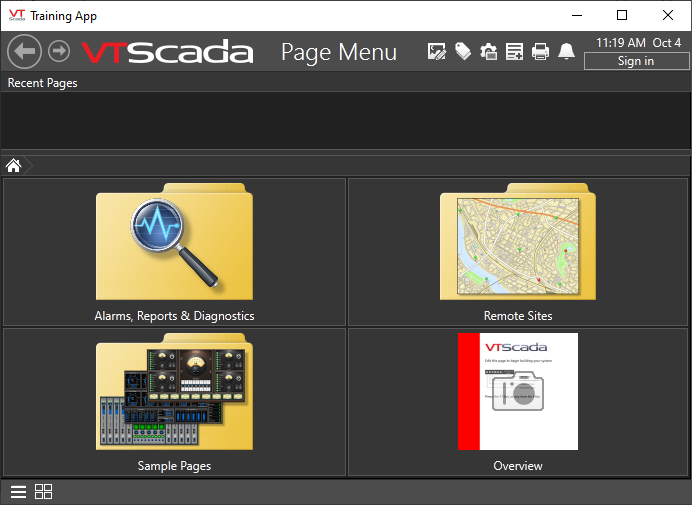Image resolution: width=692 pixels, height=505 pixels.
Task: Click the VTScada logo
Action: (x=167, y=52)
